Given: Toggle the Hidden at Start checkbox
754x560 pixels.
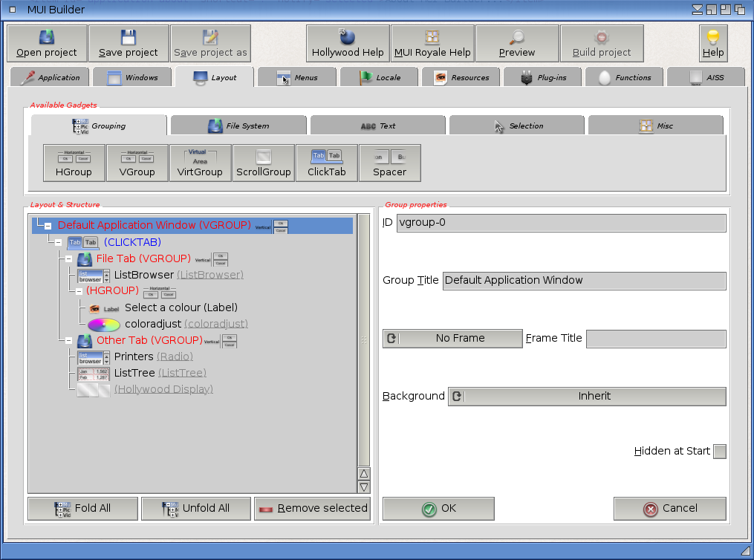Looking at the screenshot, I should tap(719, 452).
